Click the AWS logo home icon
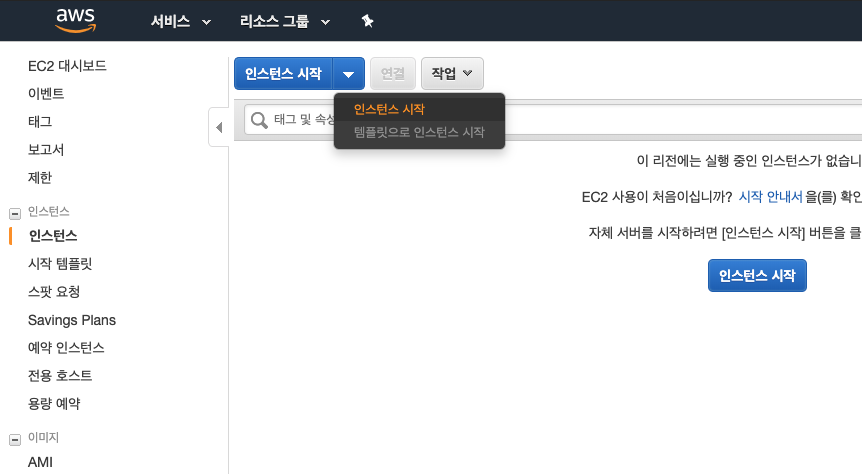This screenshot has width=862, height=474. click(75, 20)
